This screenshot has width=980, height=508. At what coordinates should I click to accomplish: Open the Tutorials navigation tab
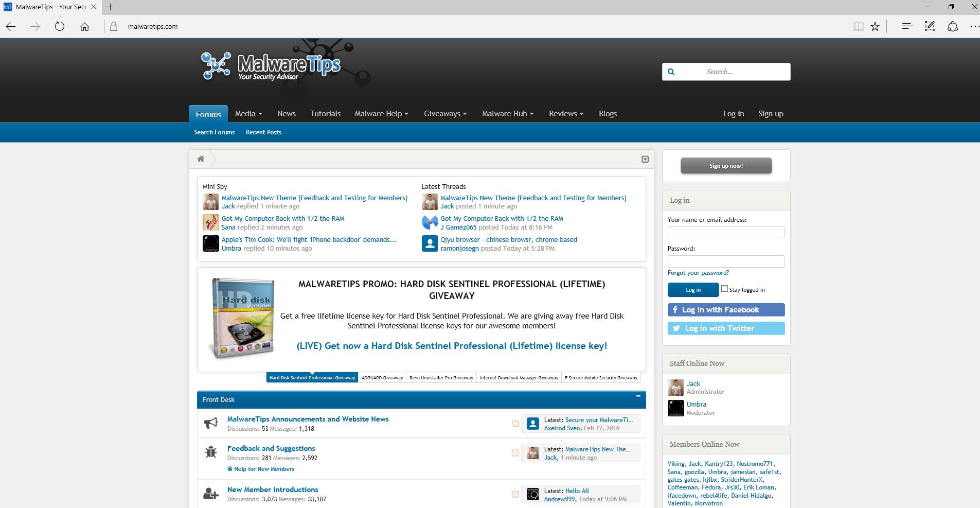(x=325, y=114)
